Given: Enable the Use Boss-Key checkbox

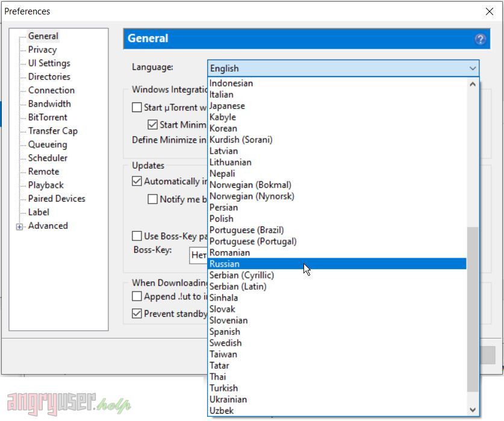Looking at the screenshot, I should point(137,237).
